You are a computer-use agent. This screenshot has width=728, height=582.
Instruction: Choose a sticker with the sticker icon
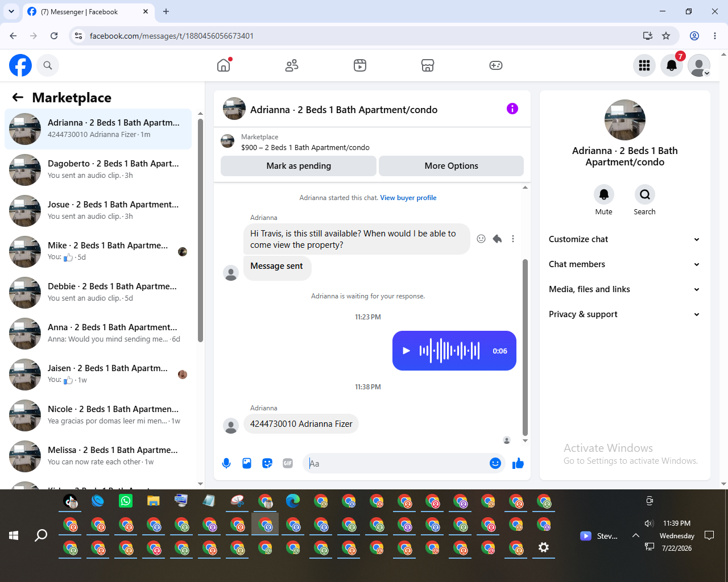pos(267,463)
